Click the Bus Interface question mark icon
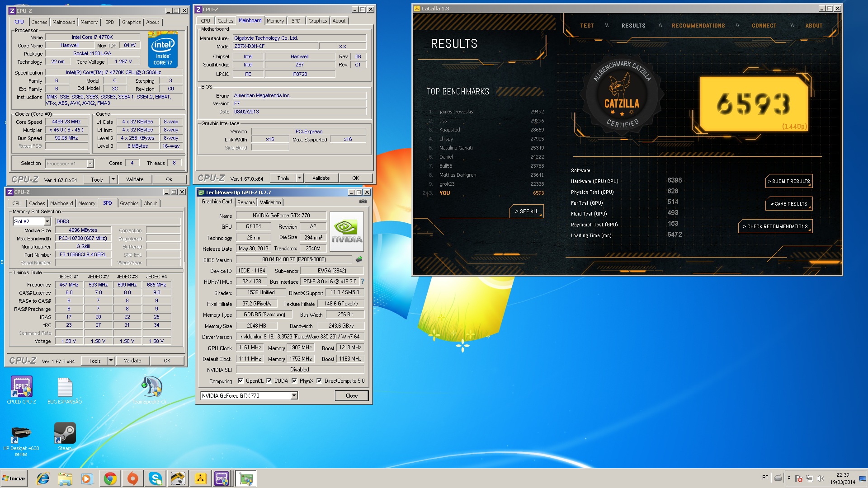Viewport: 868px width, 488px height. [363, 282]
